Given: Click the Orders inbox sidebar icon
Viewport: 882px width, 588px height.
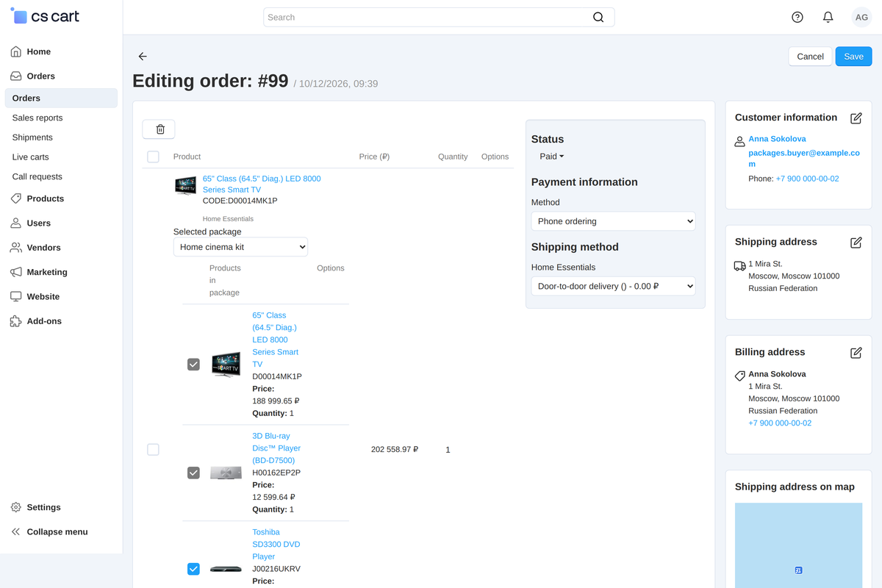Looking at the screenshot, I should (16, 76).
